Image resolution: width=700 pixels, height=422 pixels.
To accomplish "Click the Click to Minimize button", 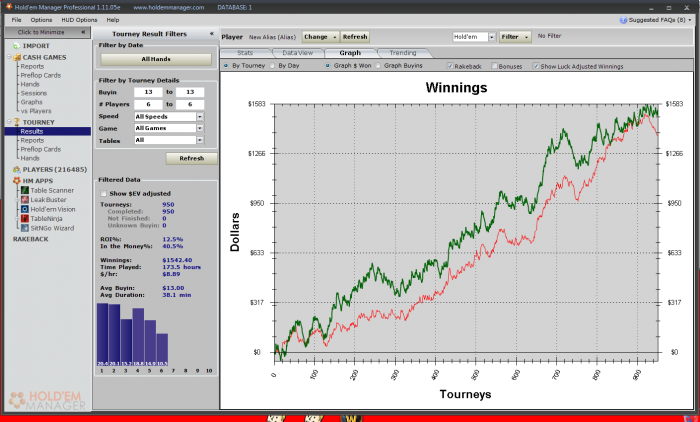I will click(x=47, y=32).
